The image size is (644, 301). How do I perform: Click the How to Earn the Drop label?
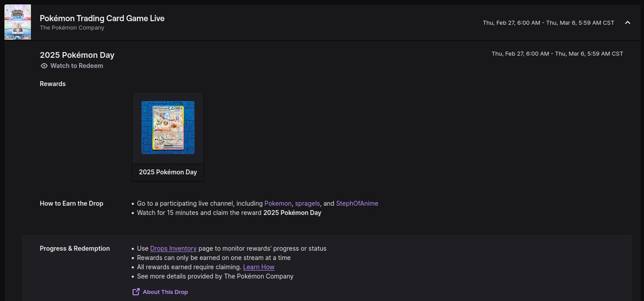coord(72,203)
